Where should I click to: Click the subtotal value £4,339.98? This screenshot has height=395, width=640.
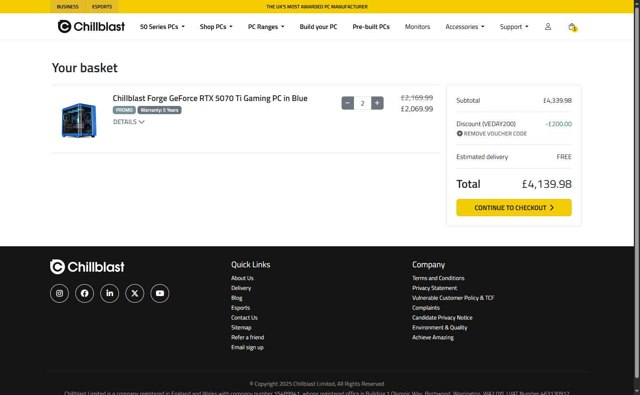[557, 100]
